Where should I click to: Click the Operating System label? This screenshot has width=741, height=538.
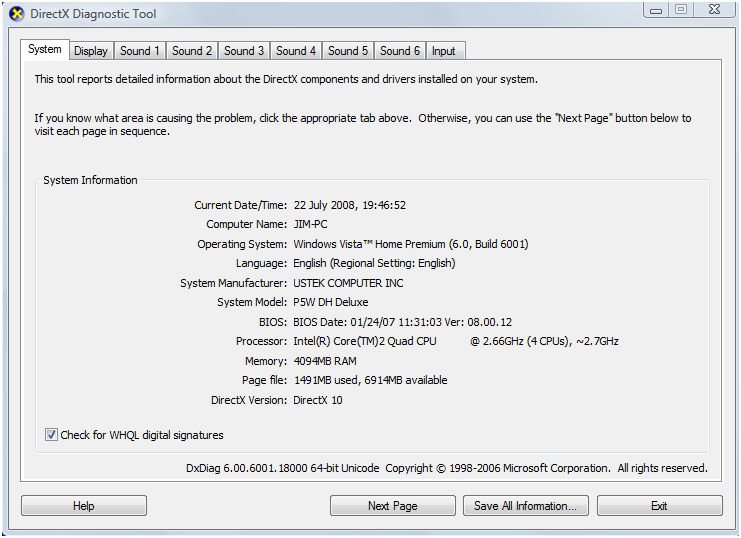242,244
